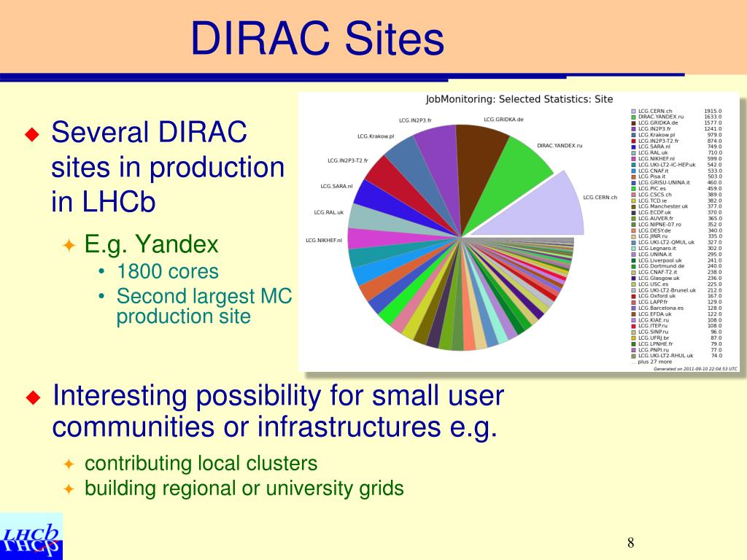The image size is (747, 560).
Task: Click the 'LCG.Krakow.pl' pie label
Action: click(376, 136)
